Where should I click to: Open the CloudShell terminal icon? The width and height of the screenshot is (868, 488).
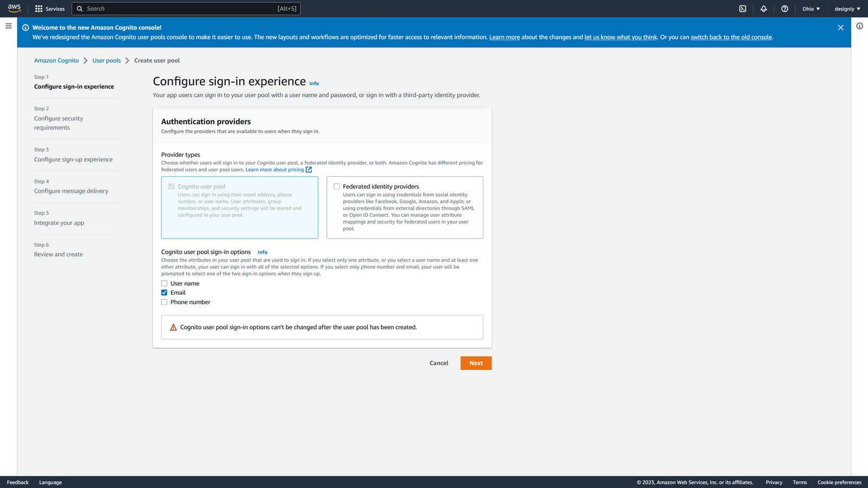click(742, 8)
